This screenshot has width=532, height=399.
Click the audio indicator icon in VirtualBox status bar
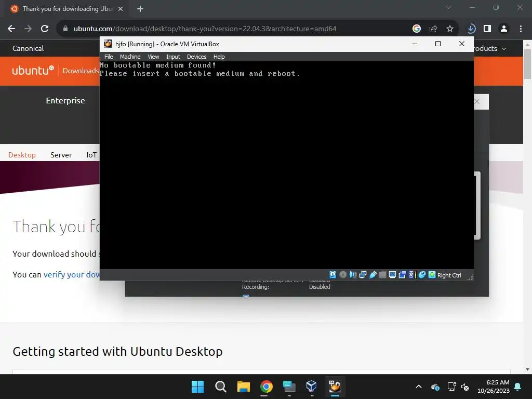(353, 275)
